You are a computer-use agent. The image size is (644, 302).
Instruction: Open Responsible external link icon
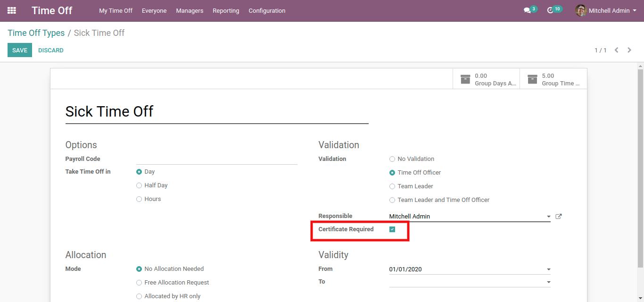click(559, 217)
